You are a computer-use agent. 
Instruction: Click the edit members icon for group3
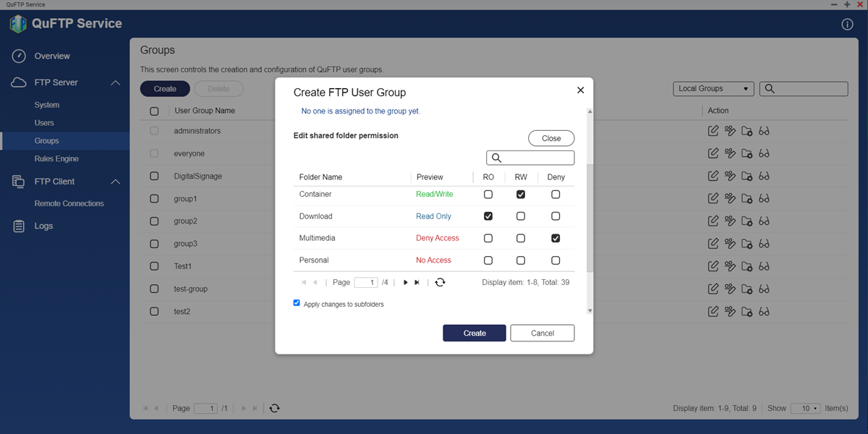[730, 244]
